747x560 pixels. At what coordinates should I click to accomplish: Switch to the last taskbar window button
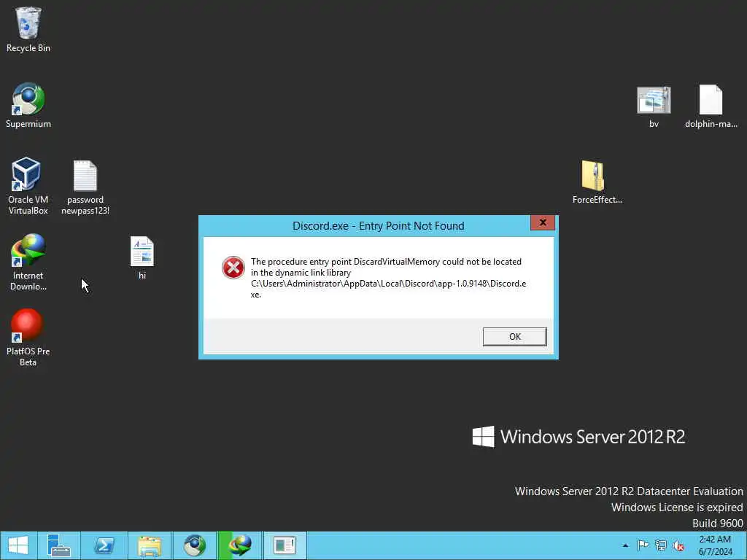click(x=285, y=545)
